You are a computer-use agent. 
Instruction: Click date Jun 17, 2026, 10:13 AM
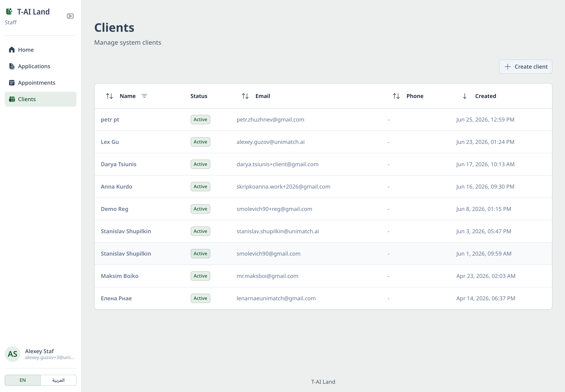(x=485, y=164)
